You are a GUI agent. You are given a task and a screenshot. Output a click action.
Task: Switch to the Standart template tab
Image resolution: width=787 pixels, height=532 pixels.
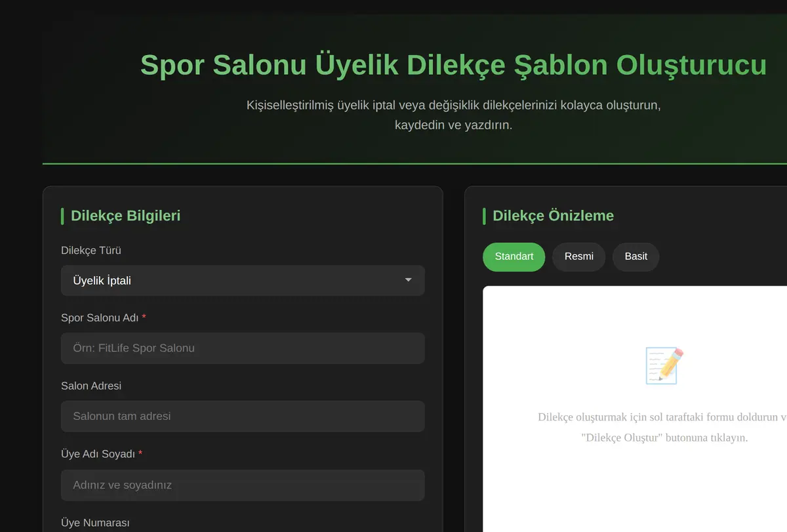[514, 256]
